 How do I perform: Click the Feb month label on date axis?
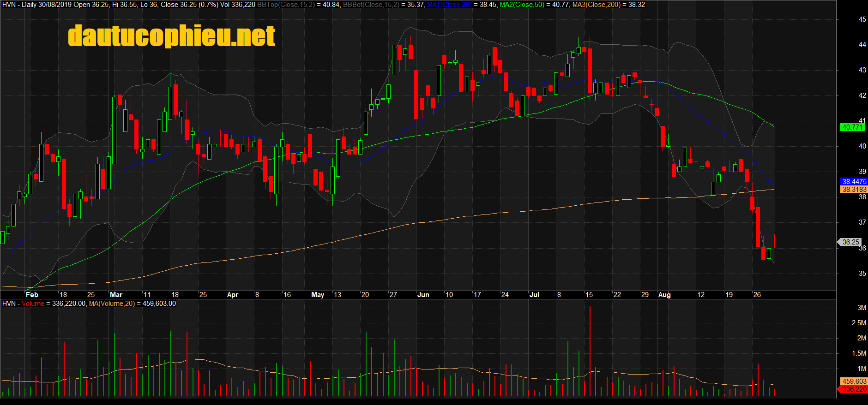[x=32, y=295]
